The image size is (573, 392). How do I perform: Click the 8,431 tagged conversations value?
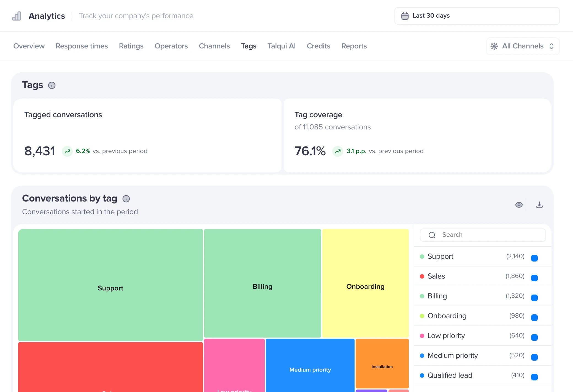[x=40, y=151]
